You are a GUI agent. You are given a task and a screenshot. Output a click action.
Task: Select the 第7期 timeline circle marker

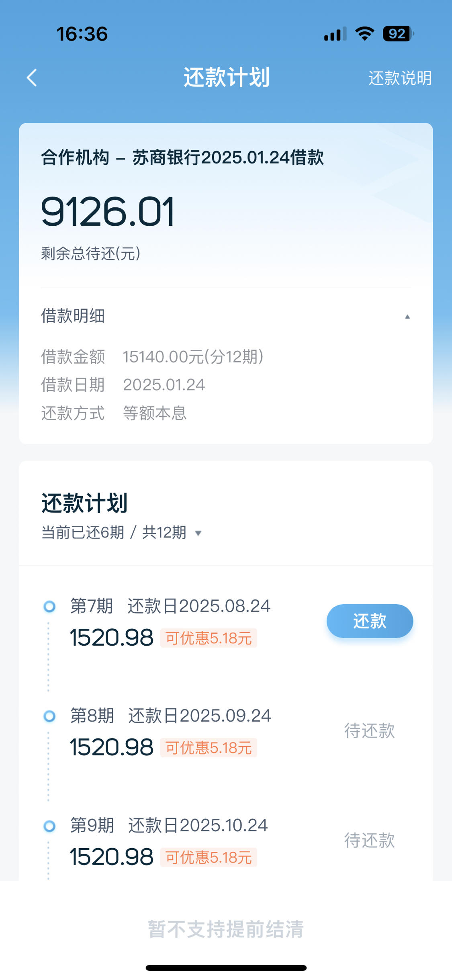(49, 606)
